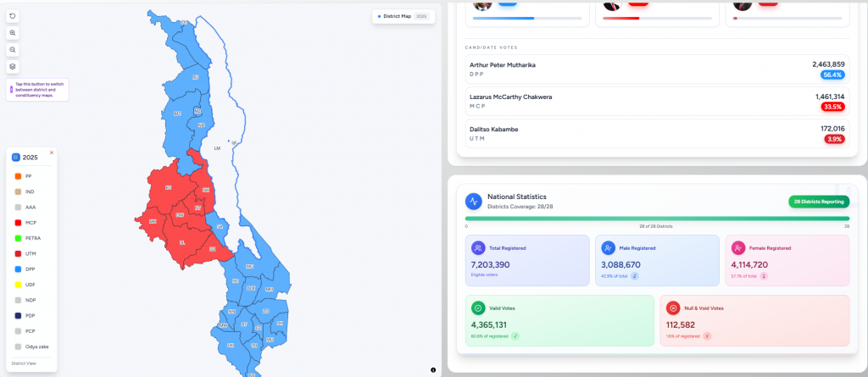Screen dimensions: 868x377
Task: Toggle the UTM party in legend
Action: (18, 253)
